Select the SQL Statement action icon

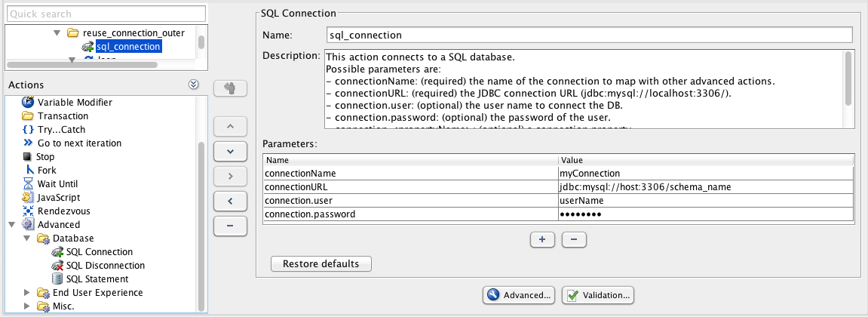tap(57, 279)
